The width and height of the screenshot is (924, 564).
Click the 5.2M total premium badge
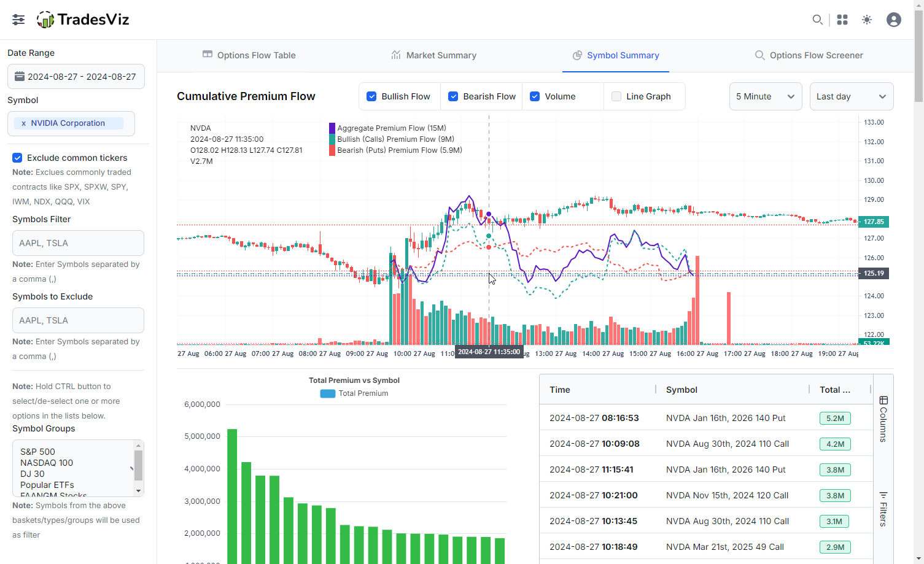point(835,418)
